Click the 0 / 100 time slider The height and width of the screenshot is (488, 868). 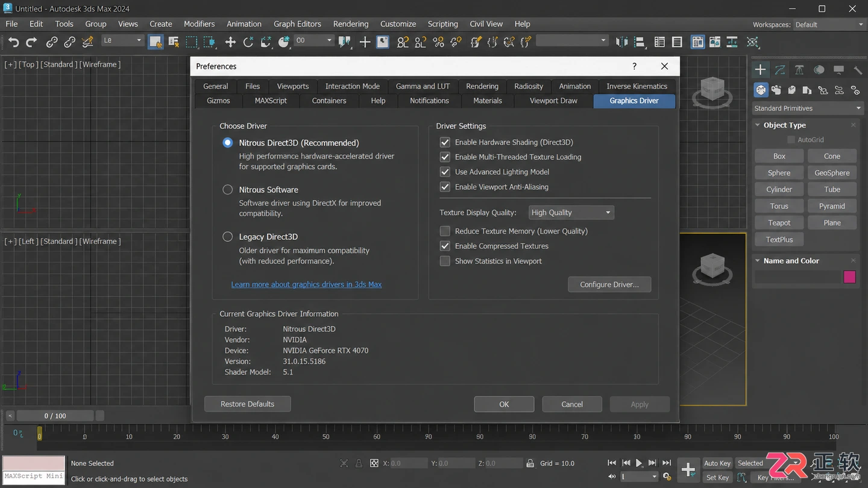click(55, 416)
